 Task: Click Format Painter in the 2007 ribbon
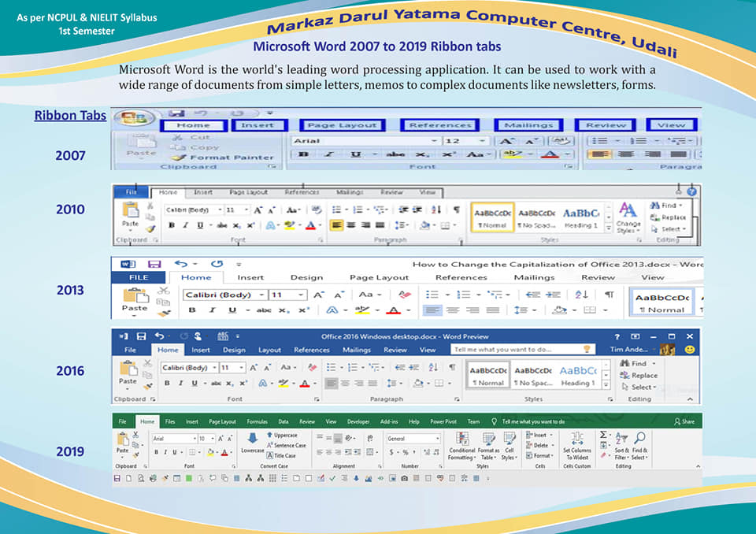(224, 158)
